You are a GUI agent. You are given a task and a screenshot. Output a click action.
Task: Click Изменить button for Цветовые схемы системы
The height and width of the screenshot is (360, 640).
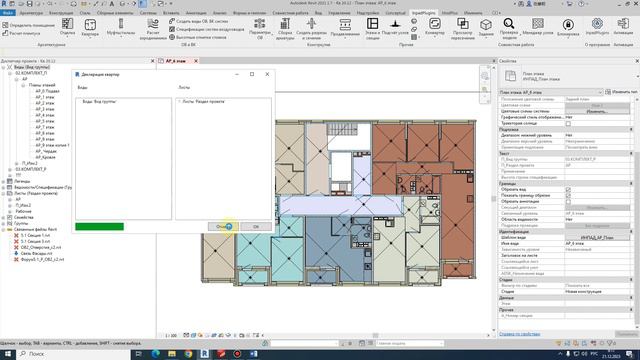pos(597,111)
